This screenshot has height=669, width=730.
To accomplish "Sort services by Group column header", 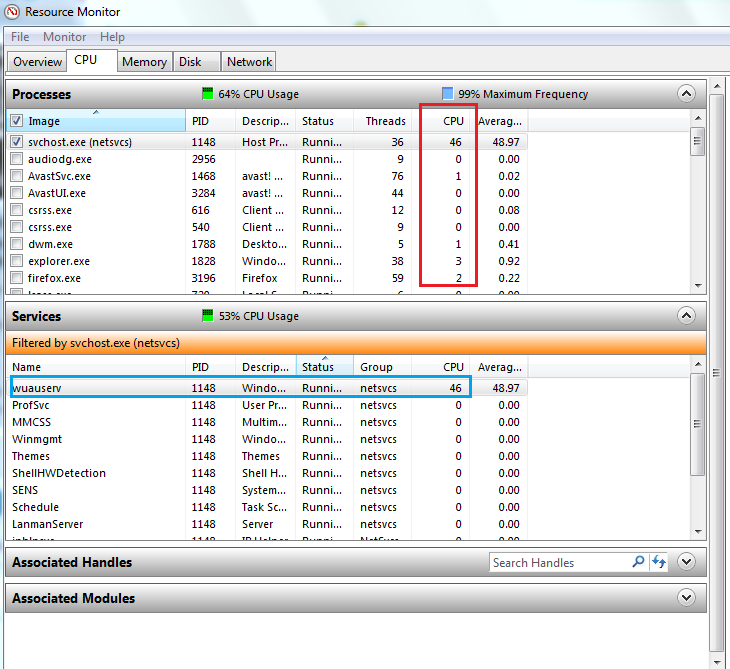I will [382, 367].
